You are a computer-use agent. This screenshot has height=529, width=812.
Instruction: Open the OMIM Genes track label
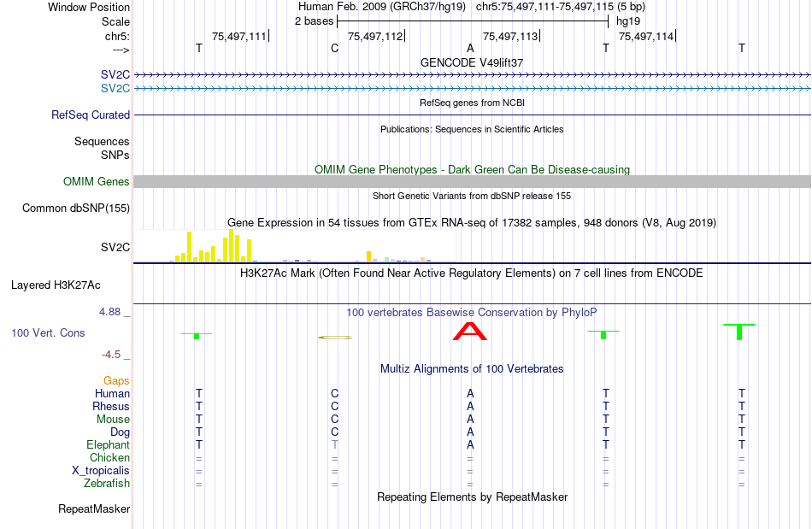tap(96, 182)
